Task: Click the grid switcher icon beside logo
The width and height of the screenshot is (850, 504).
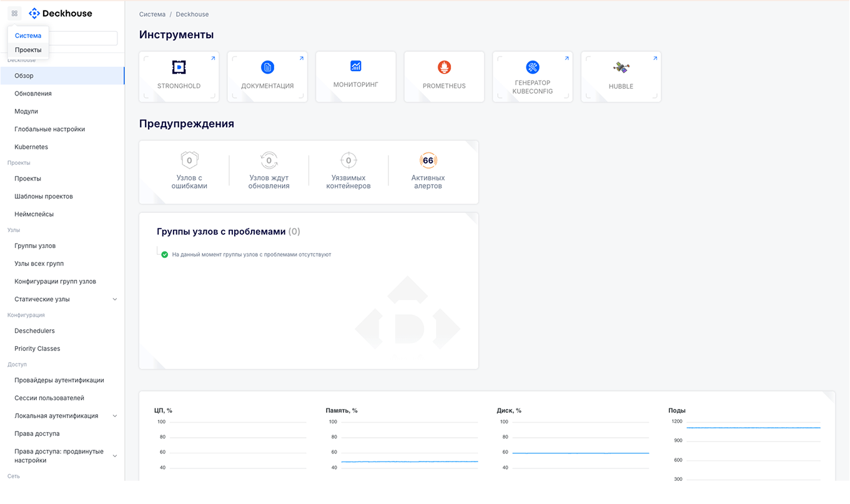Action: [x=14, y=13]
